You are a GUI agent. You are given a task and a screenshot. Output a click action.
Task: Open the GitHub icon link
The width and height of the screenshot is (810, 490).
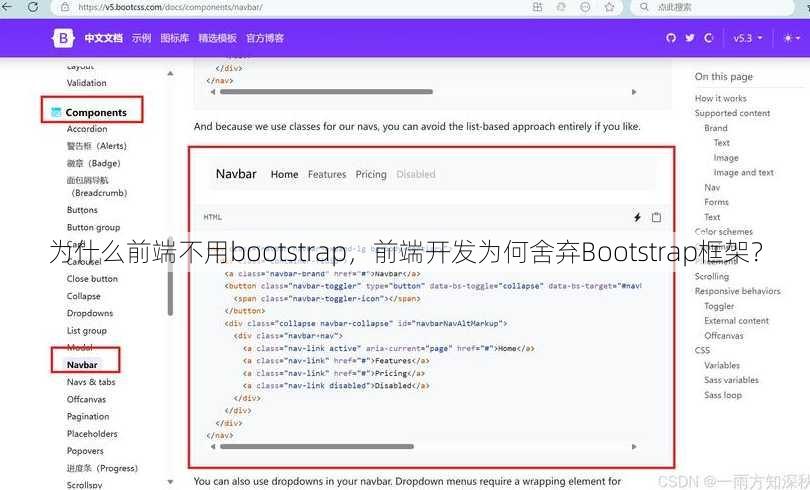(x=671, y=38)
